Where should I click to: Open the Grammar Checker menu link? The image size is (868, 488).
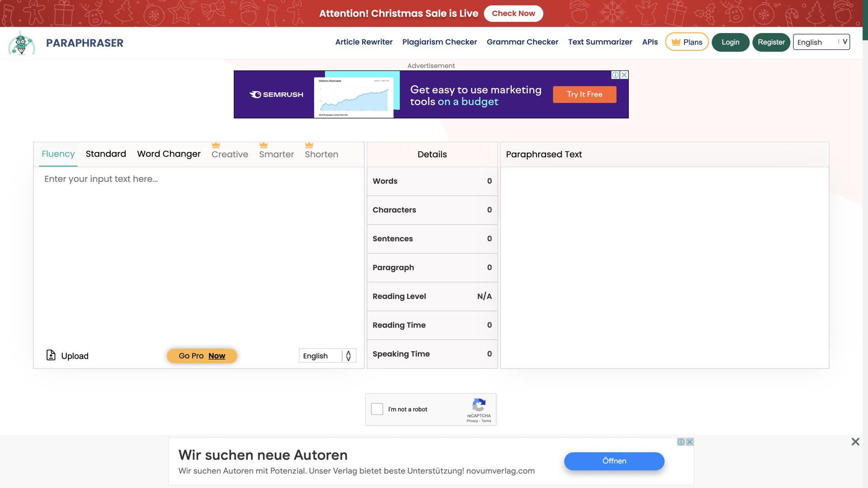[x=522, y=42]
